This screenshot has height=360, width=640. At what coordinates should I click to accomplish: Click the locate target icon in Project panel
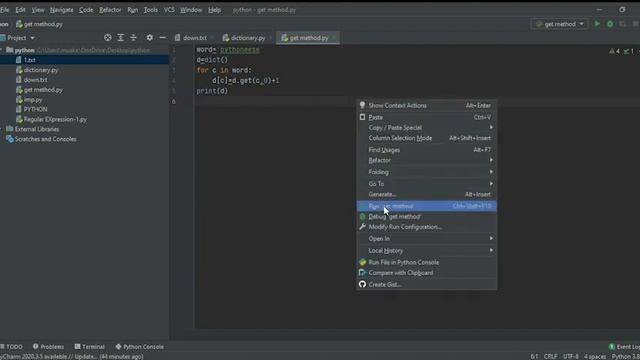pyautogui.click(x=108, y=38)
